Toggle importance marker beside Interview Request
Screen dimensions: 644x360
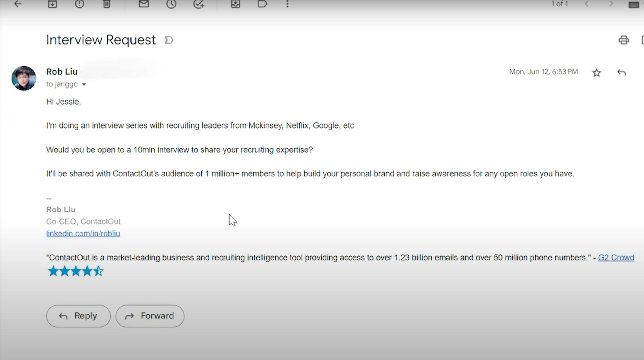pos(169,40)
